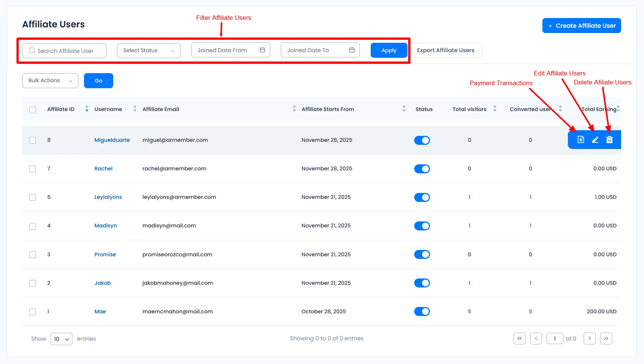This screenshot has width=644, height=364.
Task: Tick the select-all checkbox in header
Action: (x=33, y=110)
